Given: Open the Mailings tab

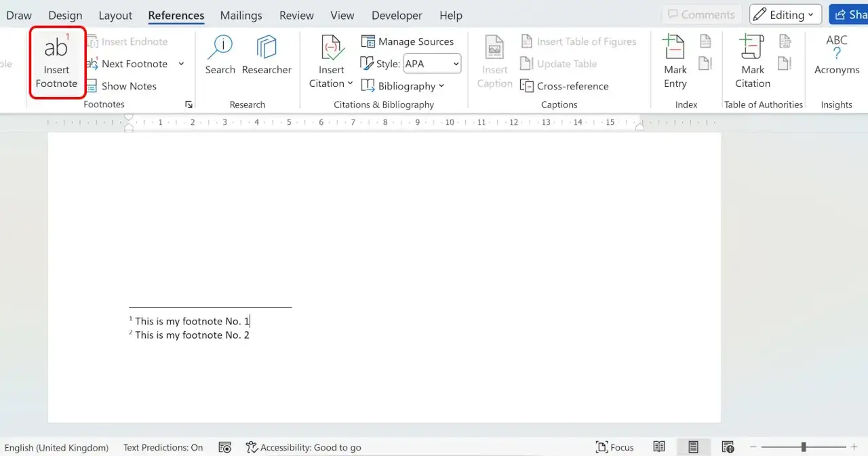Looking at the screenshot, I should [241, 15].
